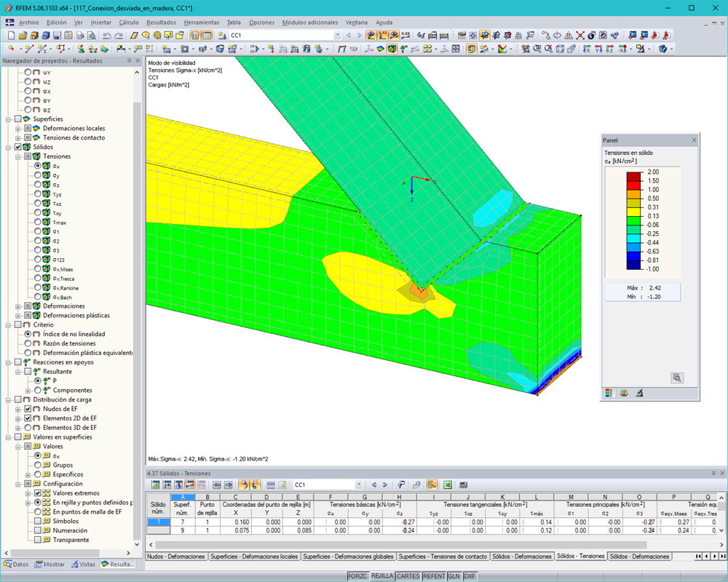Switch to Superficies - Tensiones de contacto tab
This screenshot has height=582, width=728.
[443, 557]
